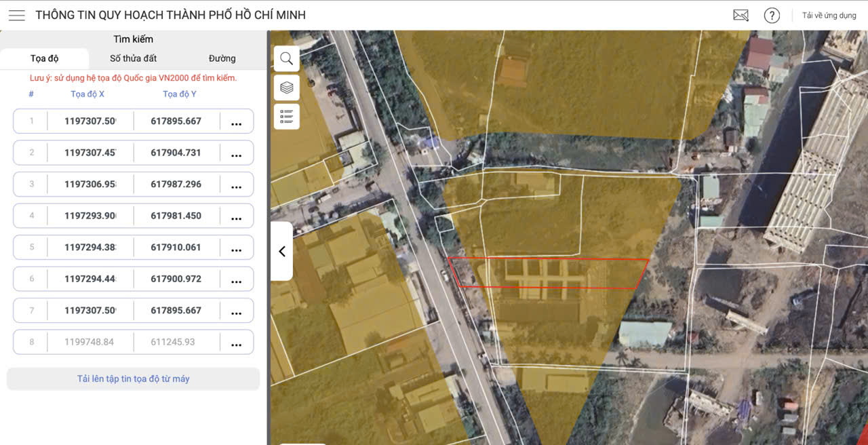Open options menu for coordinate row 1
The width and height of the screenshot is (868, 445).
pyautogui.click(x=237, y=121)
